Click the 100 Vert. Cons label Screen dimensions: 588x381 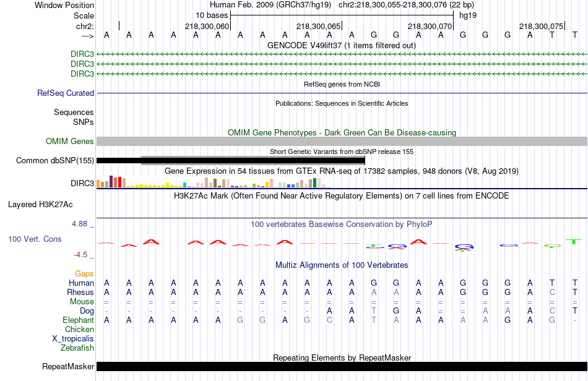(35, 239)
